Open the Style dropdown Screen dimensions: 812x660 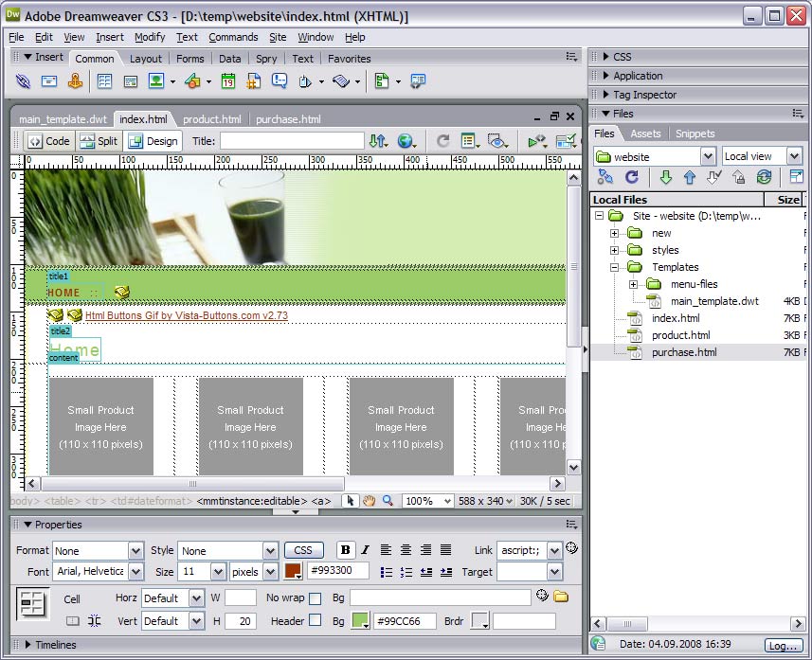point(270,551)
